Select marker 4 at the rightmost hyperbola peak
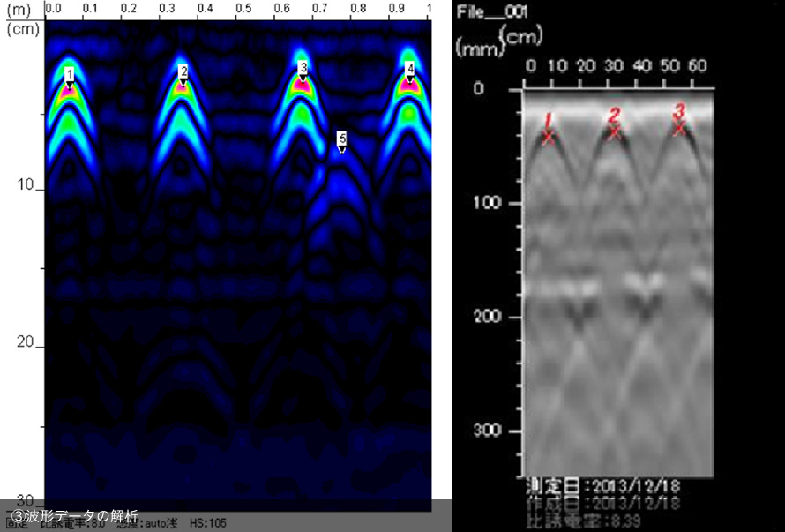The image size is (785, 532). point(409,69)
